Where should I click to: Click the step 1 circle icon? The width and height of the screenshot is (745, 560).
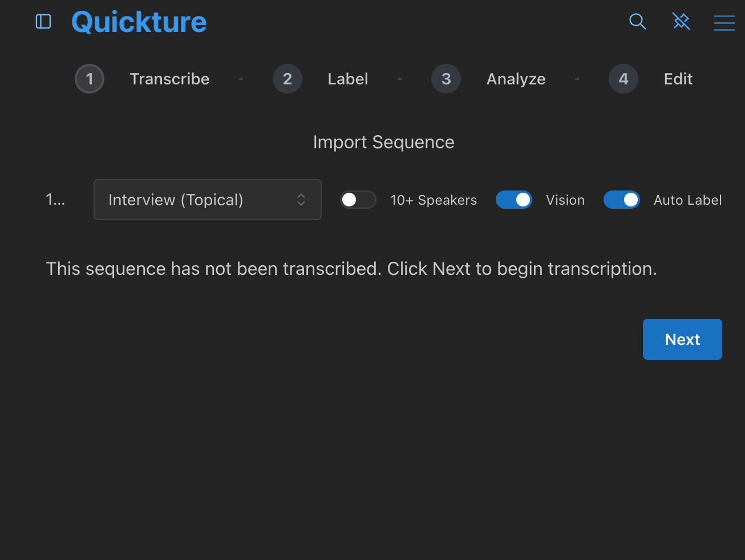click(x=90, y=79)
